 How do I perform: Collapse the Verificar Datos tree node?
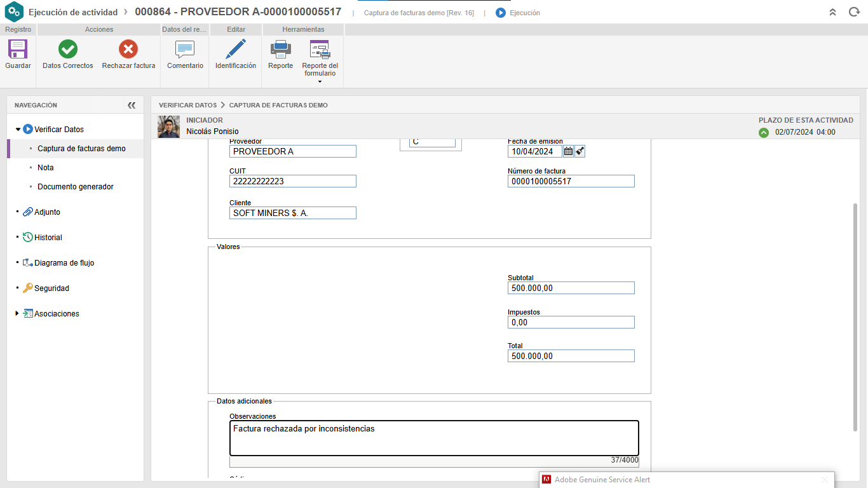point(18,130)
